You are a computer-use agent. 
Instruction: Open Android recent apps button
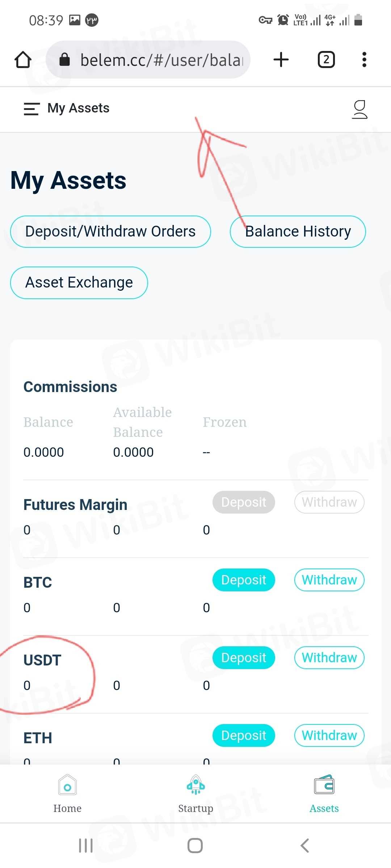click(86, 846)
